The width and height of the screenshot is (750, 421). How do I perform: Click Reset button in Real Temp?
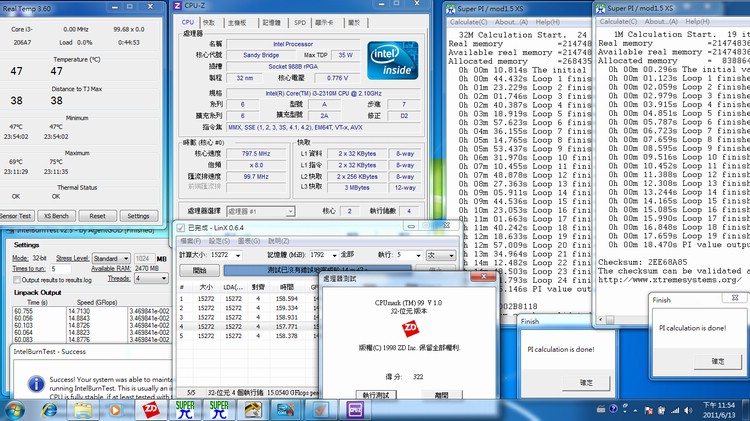[98, 216]
